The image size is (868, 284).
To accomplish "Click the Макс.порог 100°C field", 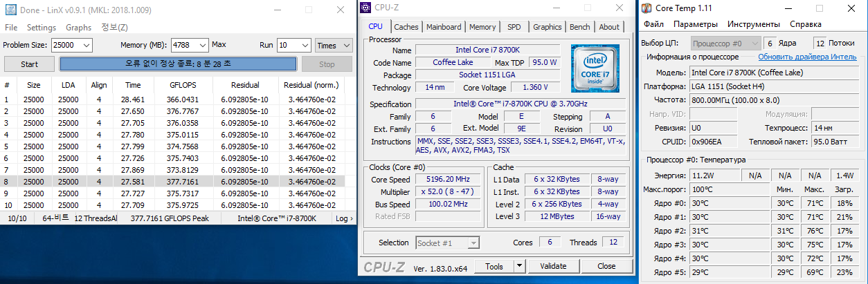I will (729, 189).
